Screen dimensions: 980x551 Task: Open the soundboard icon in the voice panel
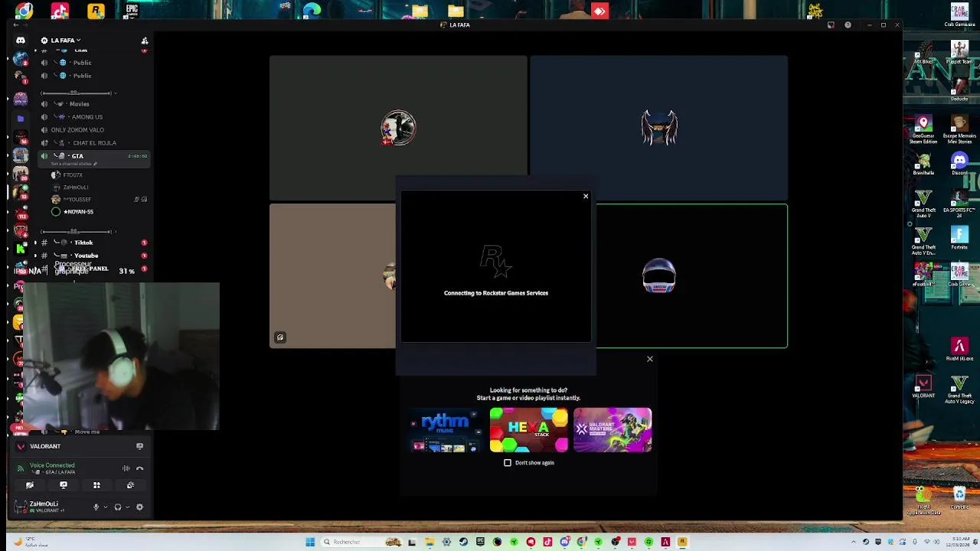tap(130, 485)
